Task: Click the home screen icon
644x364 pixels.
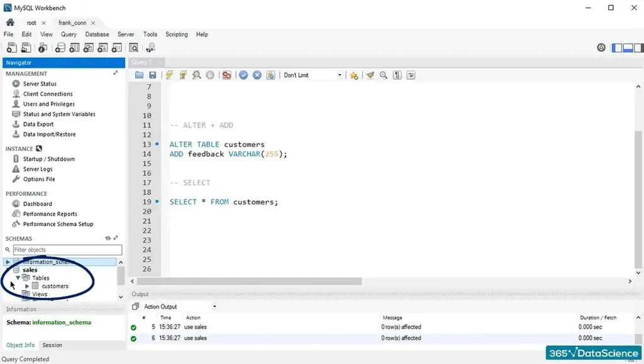Action: click(x=10, y=23)
